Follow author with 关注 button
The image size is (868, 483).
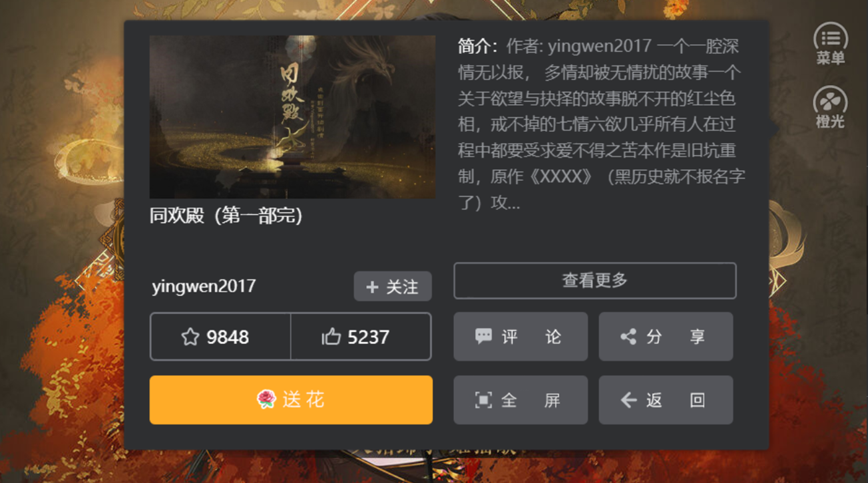tap(393, 286)
